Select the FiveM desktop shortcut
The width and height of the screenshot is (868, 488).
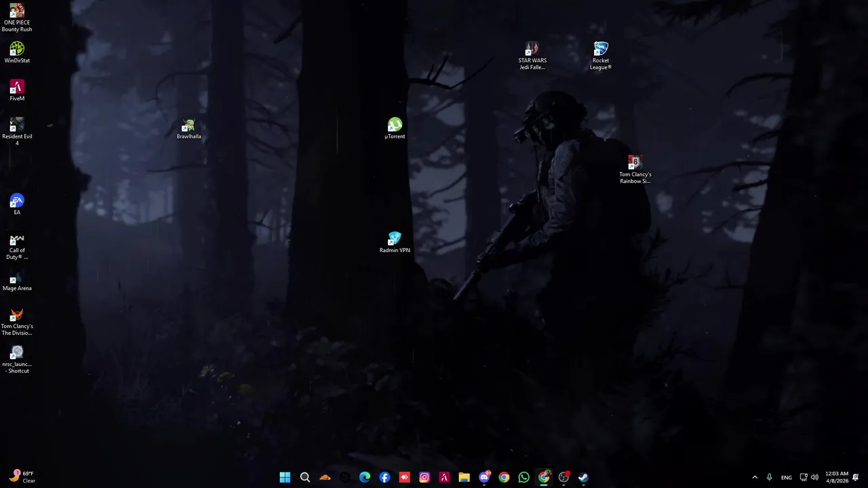pos(17,91)
